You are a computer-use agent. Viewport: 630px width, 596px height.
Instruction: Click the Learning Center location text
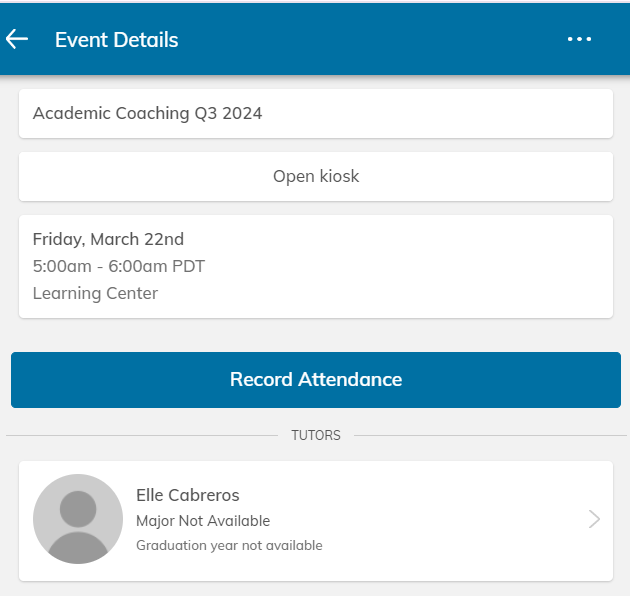tap(95, 293)
